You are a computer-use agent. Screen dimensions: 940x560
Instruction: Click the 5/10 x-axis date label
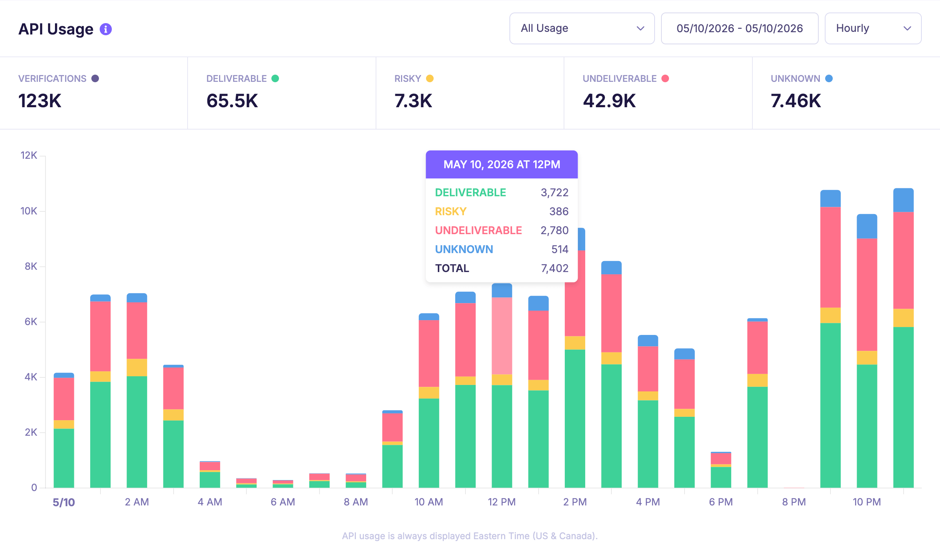coord(64,502)
